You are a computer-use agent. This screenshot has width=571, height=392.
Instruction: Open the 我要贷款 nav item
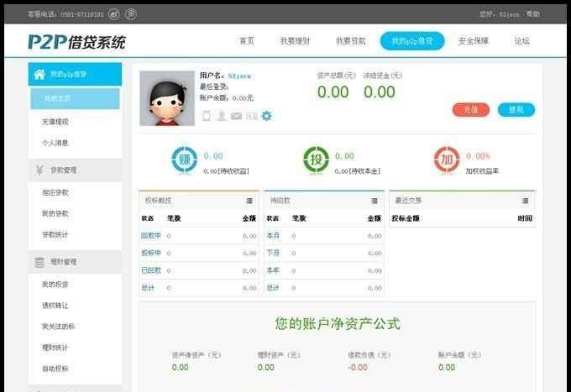pos(351,41)
